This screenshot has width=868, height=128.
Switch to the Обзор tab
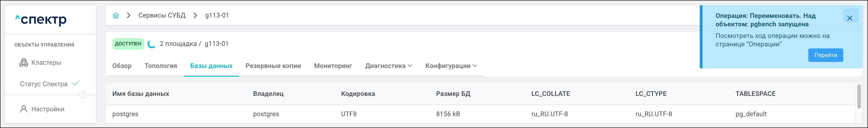[x=122, y=66]
